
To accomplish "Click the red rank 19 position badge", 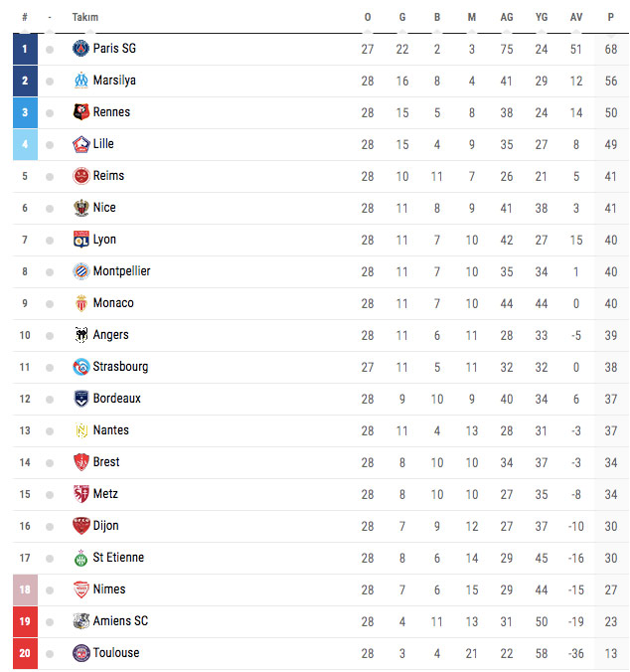I will pos(25,621).
